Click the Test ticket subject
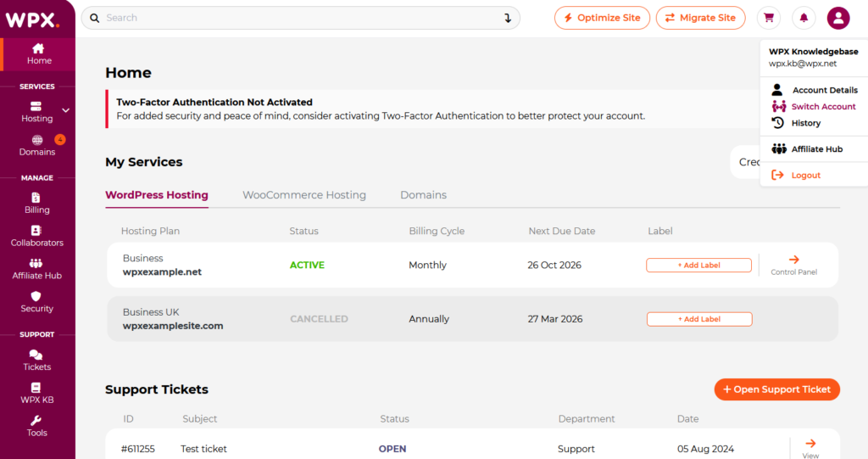 point(203,449)
